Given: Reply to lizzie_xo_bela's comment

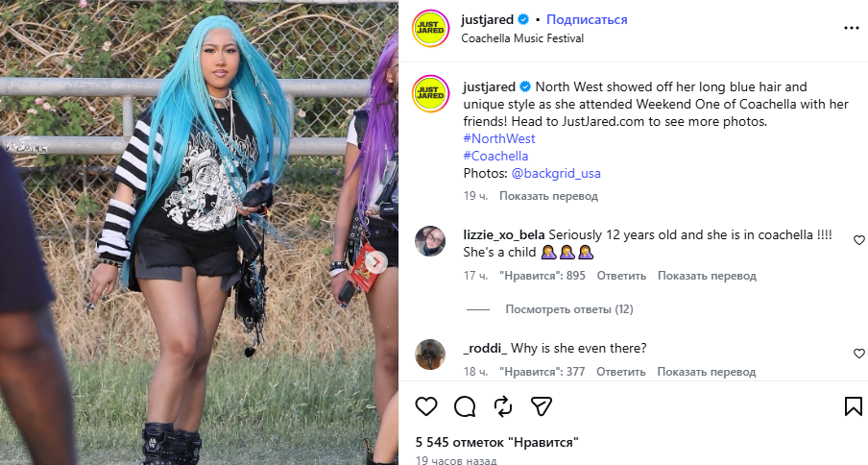Looking at the screenshot, I should [621, 276].
